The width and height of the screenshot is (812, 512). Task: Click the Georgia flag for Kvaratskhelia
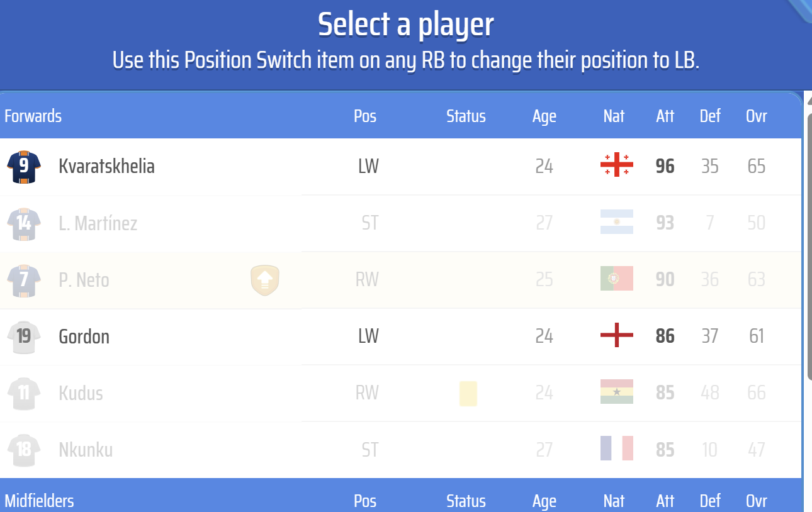point(616,165)
